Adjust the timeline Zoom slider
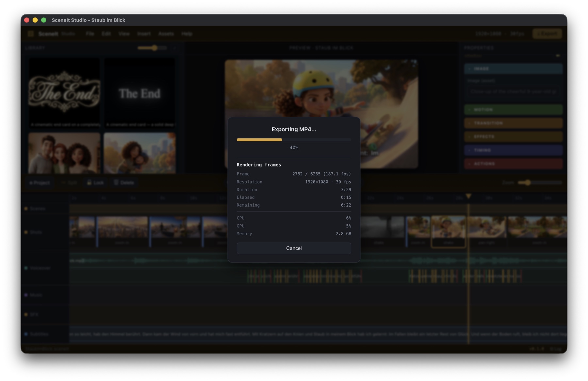Viewport: 588px width, 381px height. coord(539,183)
